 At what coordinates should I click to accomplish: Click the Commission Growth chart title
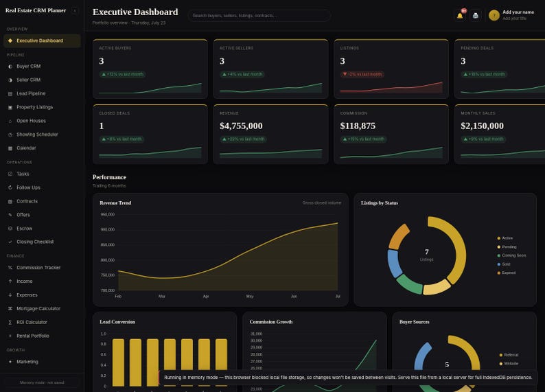(271, 322)
